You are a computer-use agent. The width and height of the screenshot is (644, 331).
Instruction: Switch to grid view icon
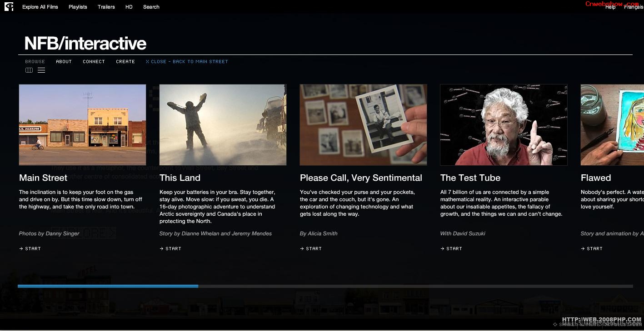click(29, 70)
